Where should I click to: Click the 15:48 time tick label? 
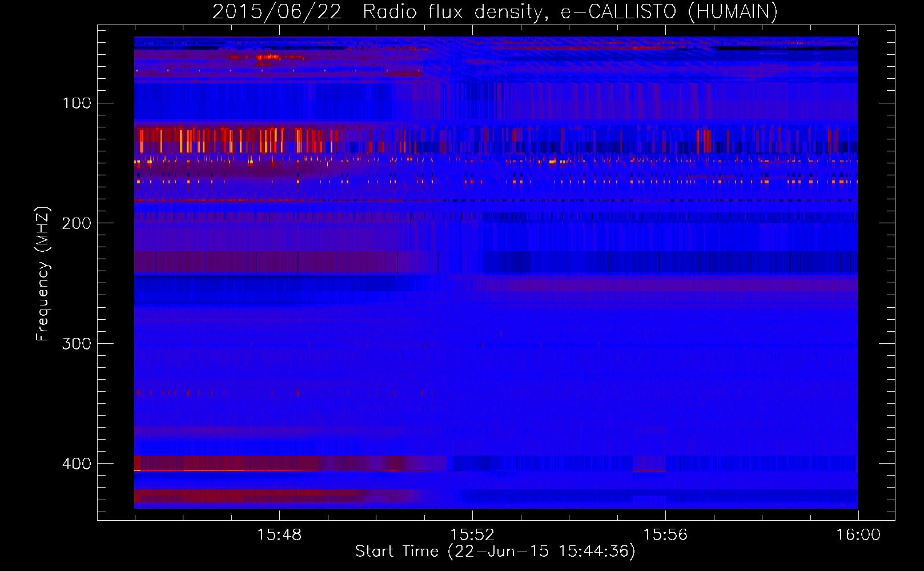point(279,535)
